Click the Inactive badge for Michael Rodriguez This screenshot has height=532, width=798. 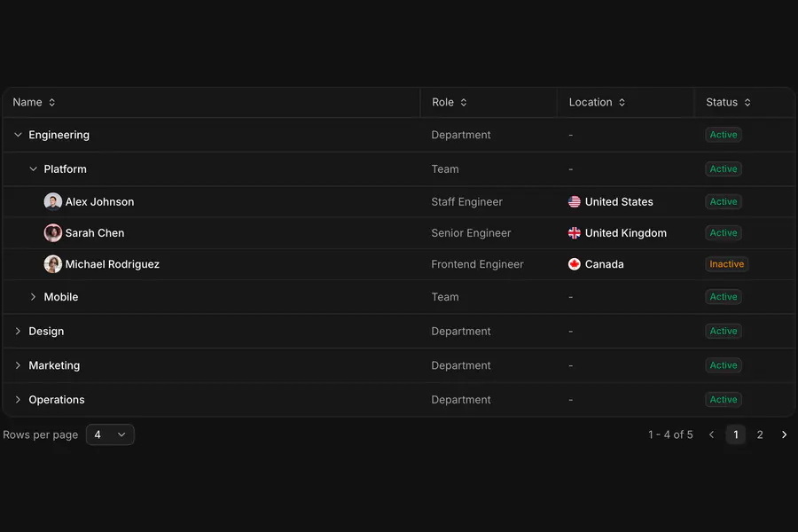727,264
